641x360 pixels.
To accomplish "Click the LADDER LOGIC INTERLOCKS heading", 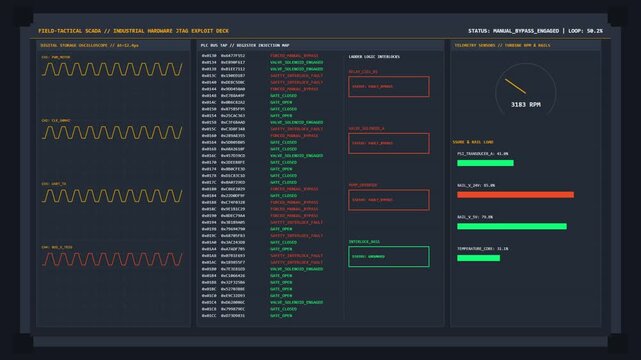I will click(374, 57).
